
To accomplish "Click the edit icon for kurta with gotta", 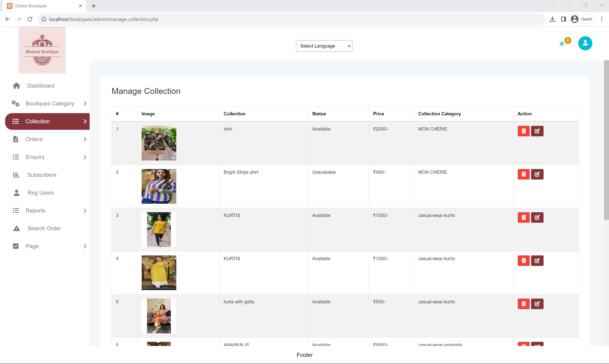I will pyautogui.click(x=537, y=303).
